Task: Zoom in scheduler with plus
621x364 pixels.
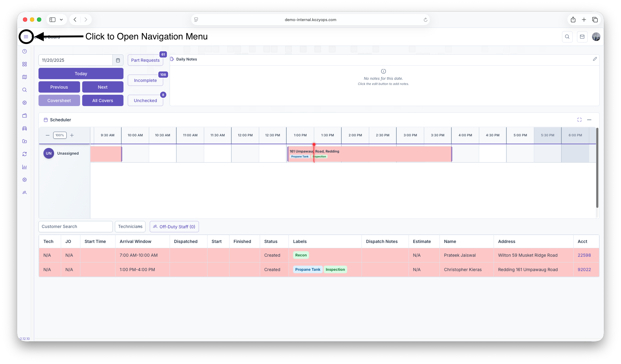Action: click(72, 135)
